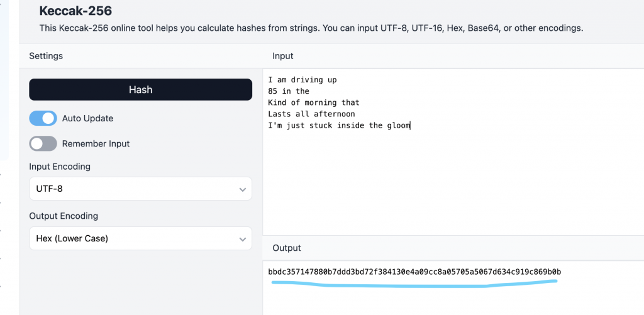This screenshot has height=315, width=644.
Task: Click the Output Encoding field label
Action: point(64,216)
